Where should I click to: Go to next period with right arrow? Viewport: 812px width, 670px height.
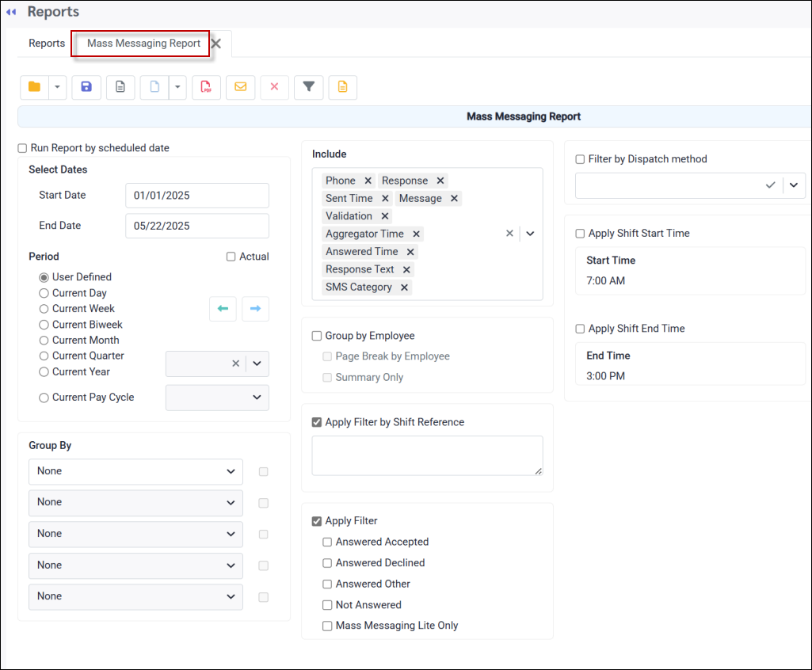point(256,309)
